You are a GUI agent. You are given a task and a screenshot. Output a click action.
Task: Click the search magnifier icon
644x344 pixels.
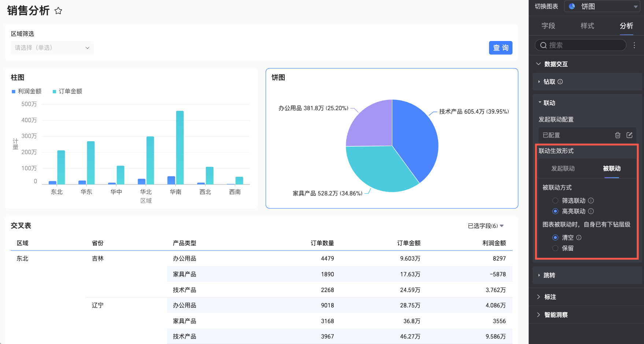(x=543, y=45)
